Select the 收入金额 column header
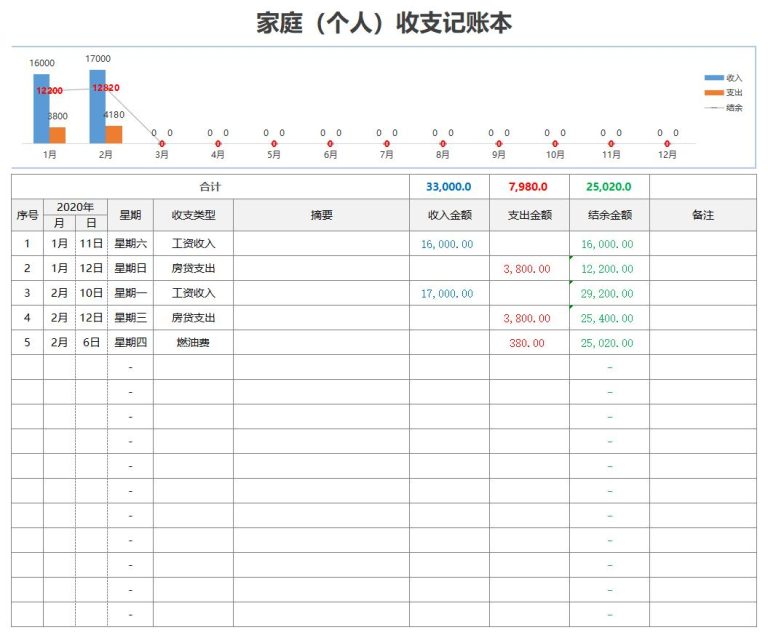Image resolution: width=768 pixels, height=638 pixels. [x=449, y=215]
